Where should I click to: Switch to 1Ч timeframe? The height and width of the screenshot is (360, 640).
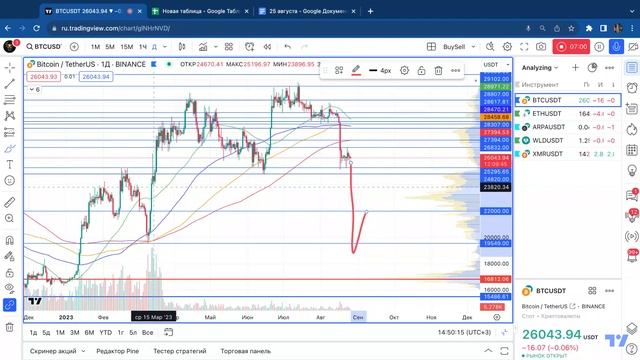(142, 47)
